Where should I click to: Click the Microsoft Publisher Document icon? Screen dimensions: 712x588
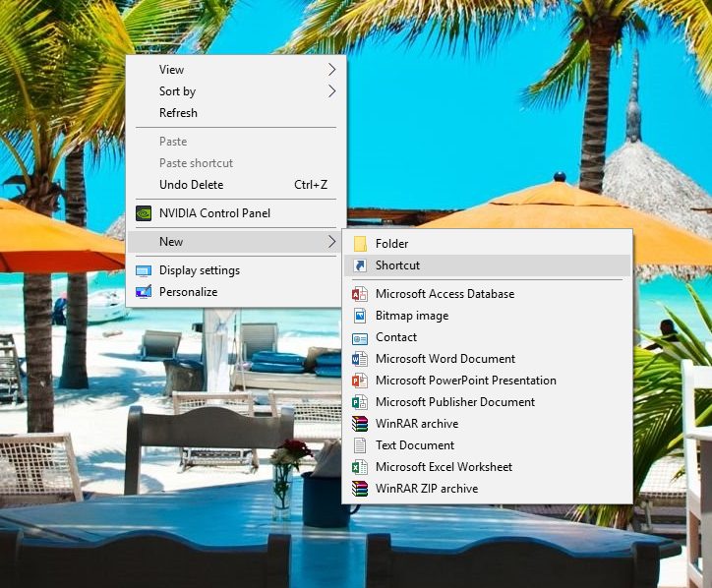[360, 402]
